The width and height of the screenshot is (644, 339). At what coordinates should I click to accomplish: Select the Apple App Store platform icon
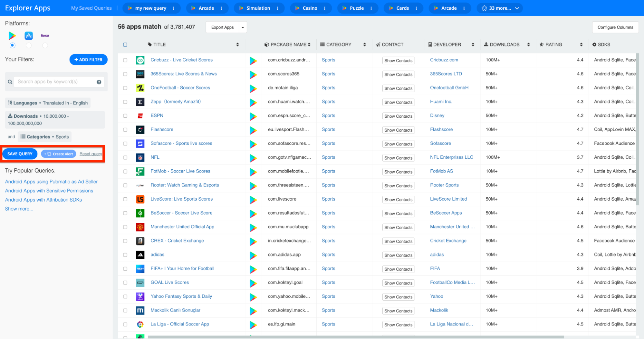(29, 35)
